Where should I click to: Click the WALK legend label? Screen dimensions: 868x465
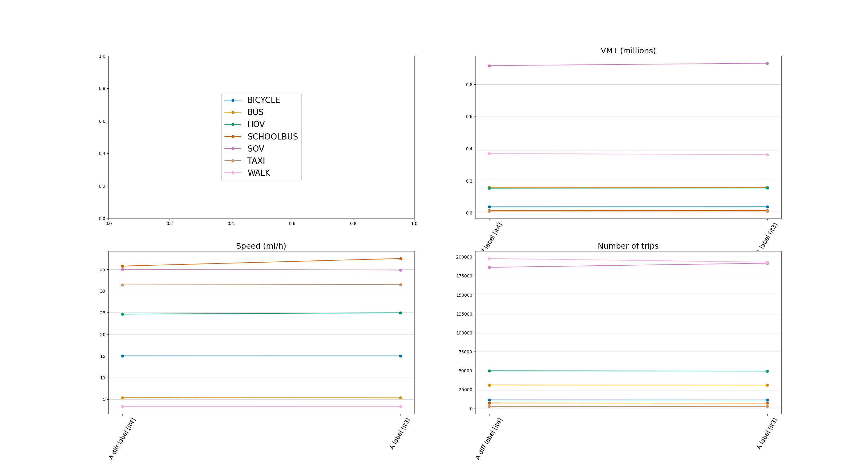(259, 173)
